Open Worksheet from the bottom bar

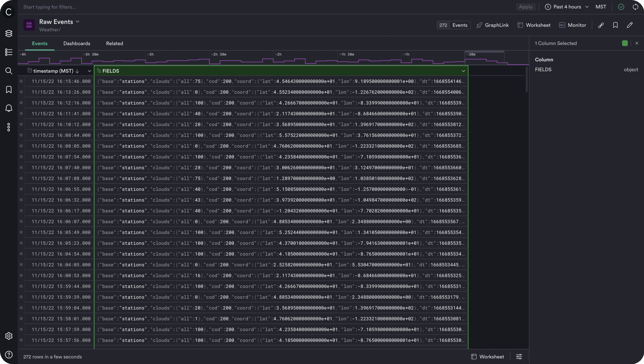click(487, 357)
